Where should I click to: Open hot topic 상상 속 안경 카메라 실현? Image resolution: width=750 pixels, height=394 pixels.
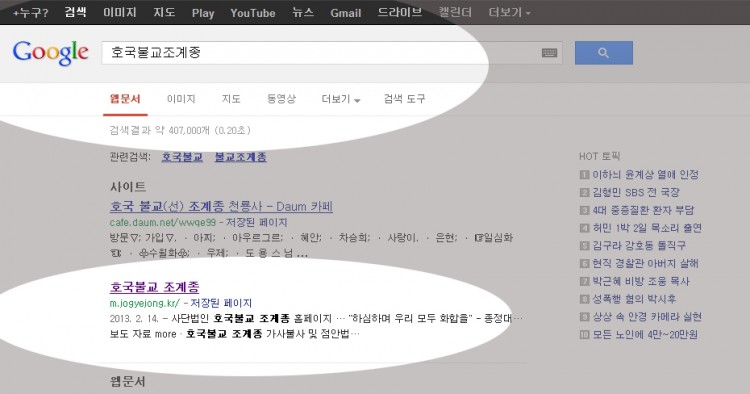click(x=647, y=317)
